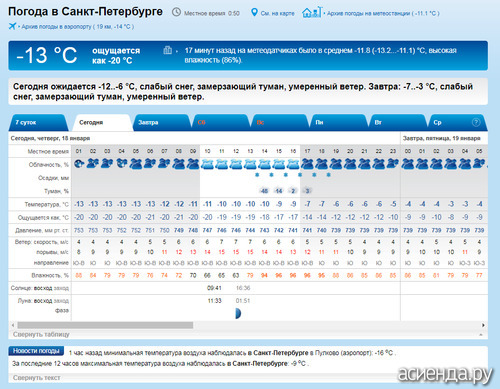Collapse the table via Свернуть таблицу
Viewport: 500px width, 389px height.
(41, 334)
